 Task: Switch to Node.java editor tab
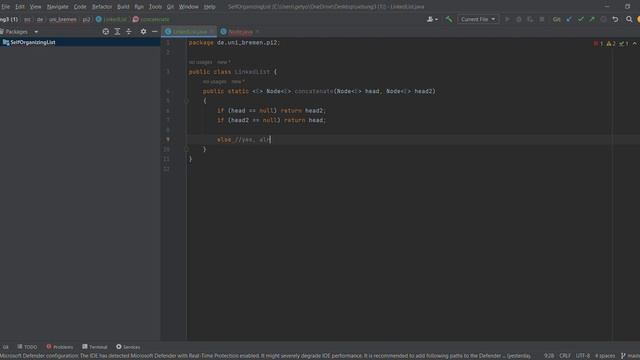237,31
